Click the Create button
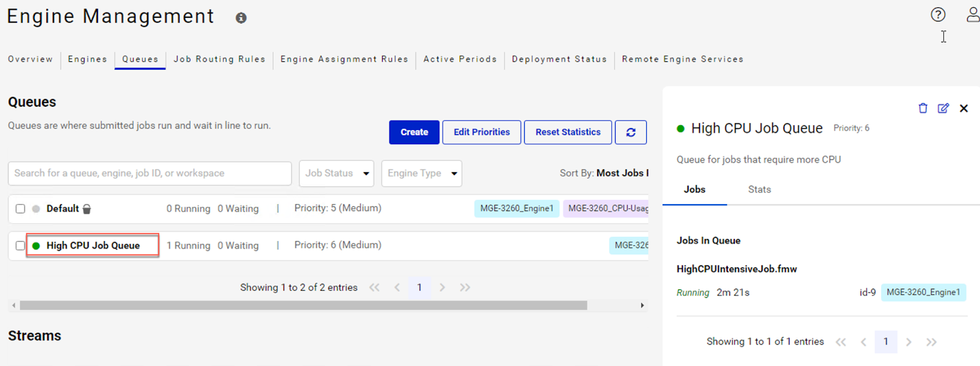 [414, 132]
